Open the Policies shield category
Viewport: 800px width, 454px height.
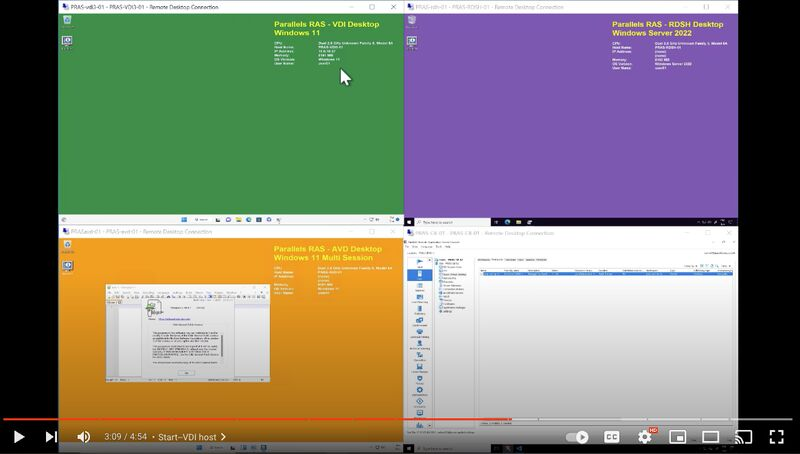(419, 380)
